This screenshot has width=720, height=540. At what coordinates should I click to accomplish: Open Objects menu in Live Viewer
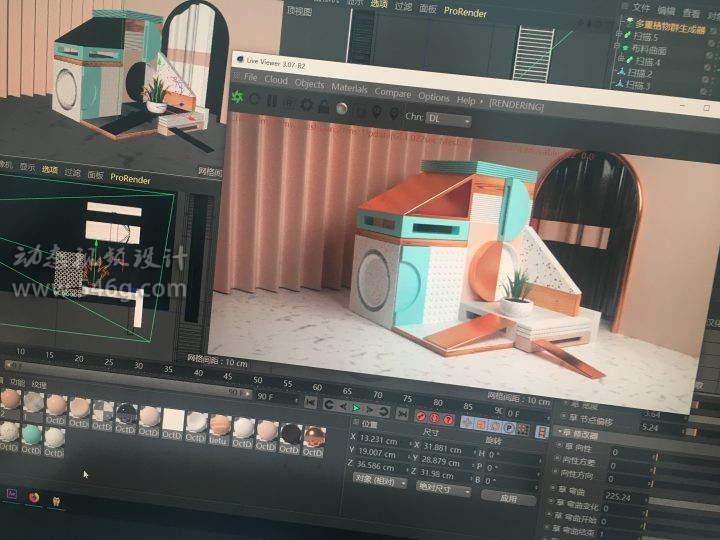click(309, 84)
